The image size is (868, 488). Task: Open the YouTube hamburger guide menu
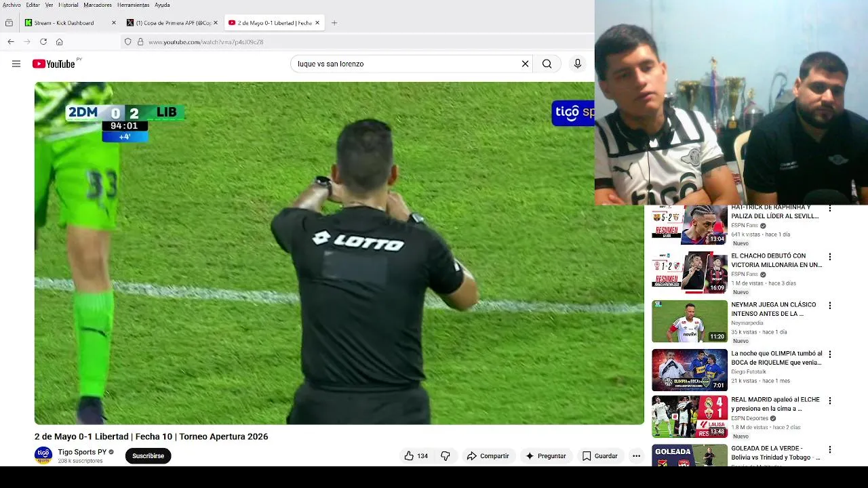coord(16,64)
